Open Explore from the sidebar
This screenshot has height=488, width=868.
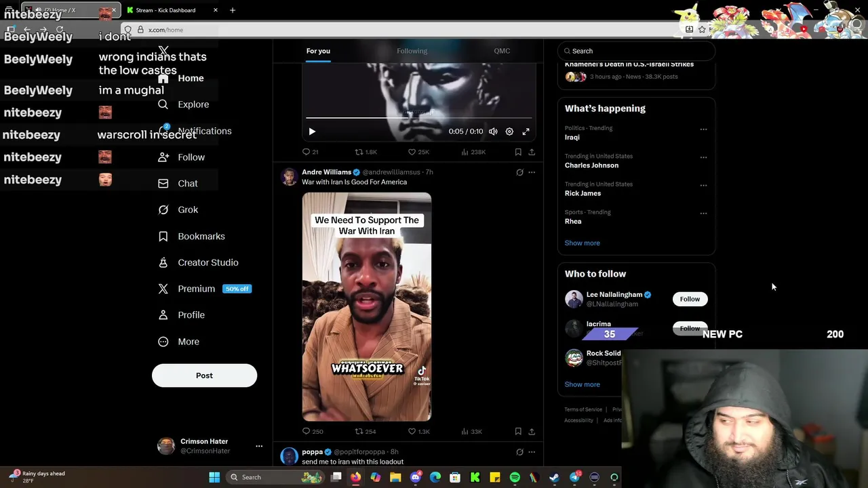click(183, 104)
